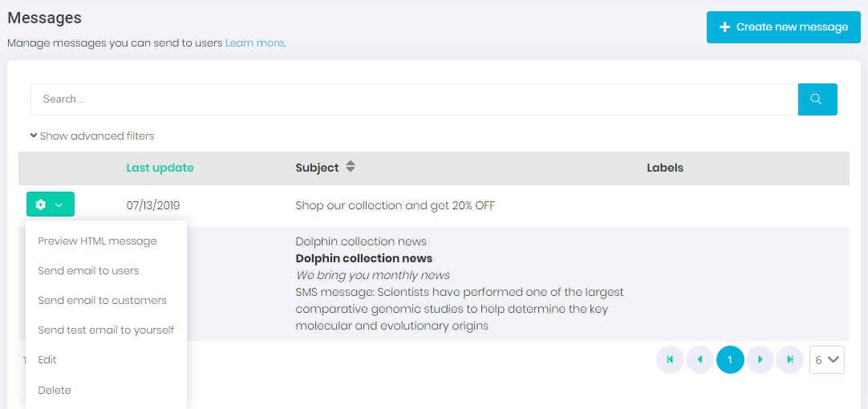The image size is (868, 409).
Task: Open the rows-per-page dropdown
Action: (x=827, y=360)
